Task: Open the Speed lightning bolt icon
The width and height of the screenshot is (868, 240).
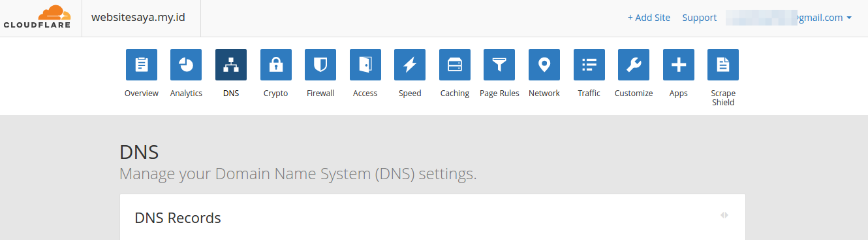Action: [410, 65]
